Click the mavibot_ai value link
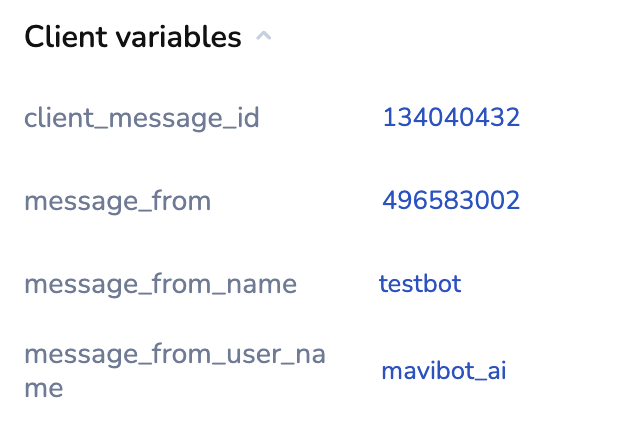Viewport: 620px width, 426px height. pos(444,372)
